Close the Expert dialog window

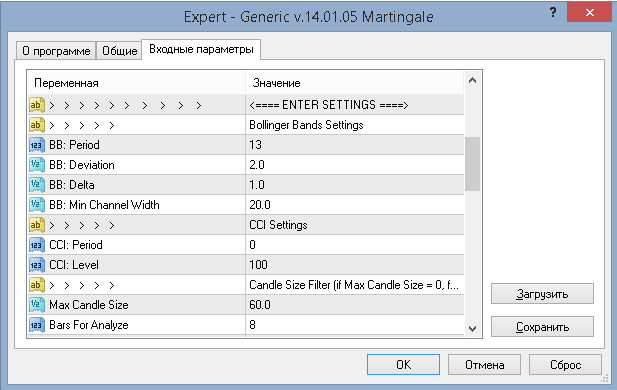(x=589, y=13)
